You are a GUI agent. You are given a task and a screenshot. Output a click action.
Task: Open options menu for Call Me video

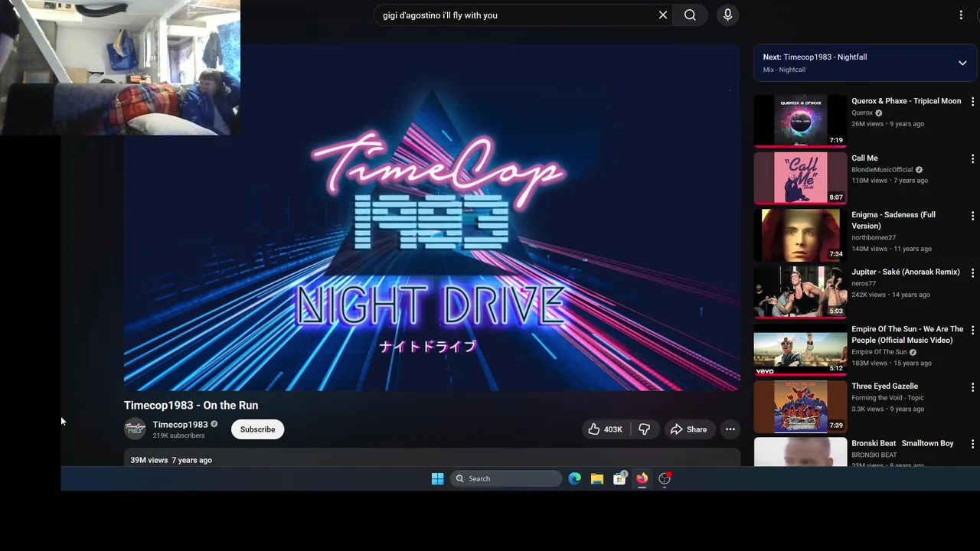point(972,158)
